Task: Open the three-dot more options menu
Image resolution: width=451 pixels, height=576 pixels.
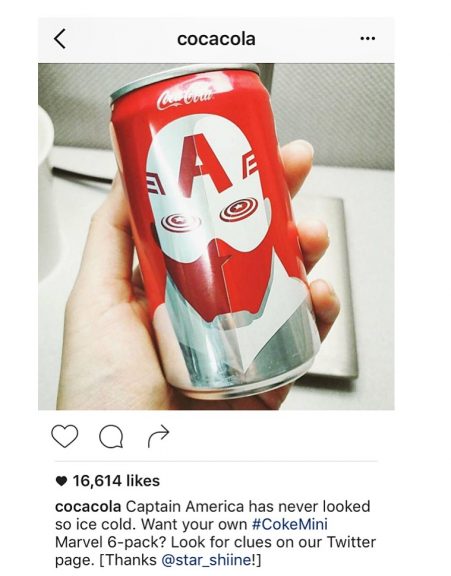Action: pos(368,38)
